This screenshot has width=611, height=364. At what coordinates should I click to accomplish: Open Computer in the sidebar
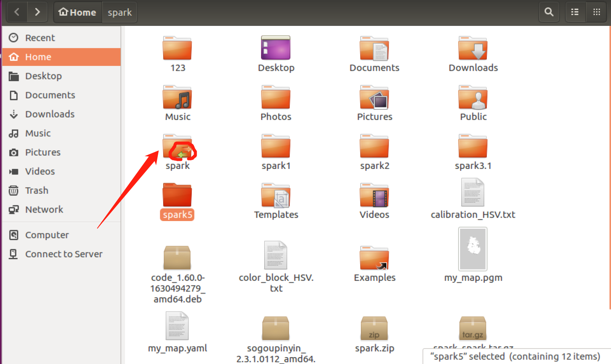coord(61,235)
